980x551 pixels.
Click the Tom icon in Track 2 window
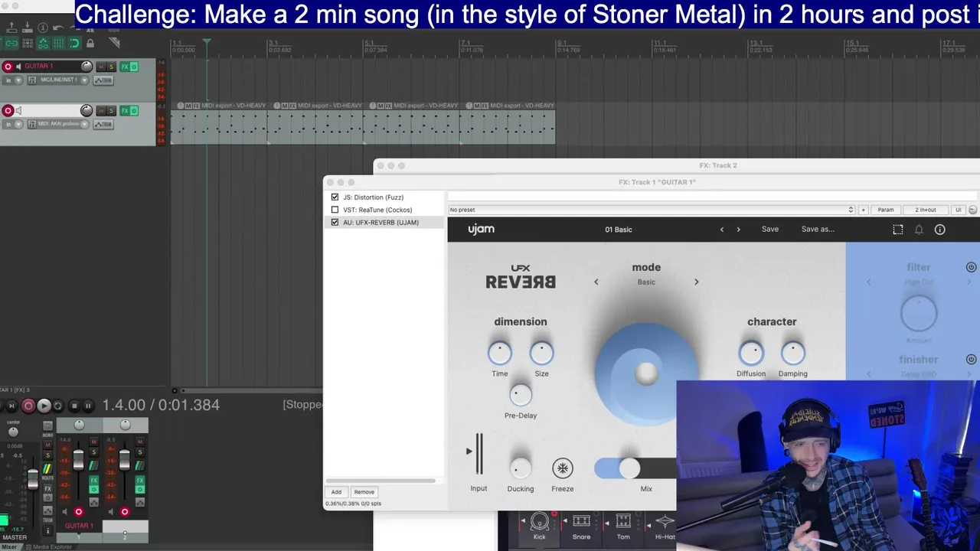tap(623, 522)
